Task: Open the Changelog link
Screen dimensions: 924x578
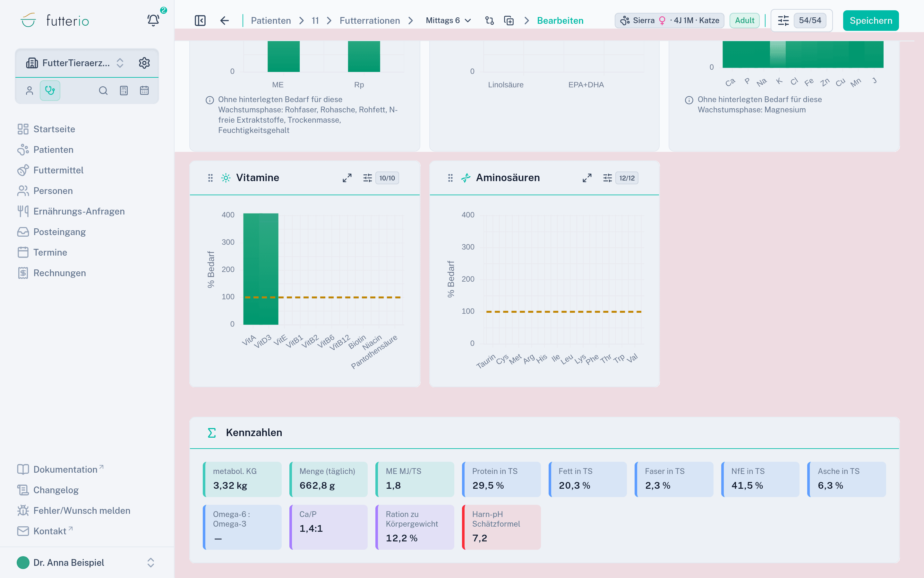Action: click(x=48, y=490)
